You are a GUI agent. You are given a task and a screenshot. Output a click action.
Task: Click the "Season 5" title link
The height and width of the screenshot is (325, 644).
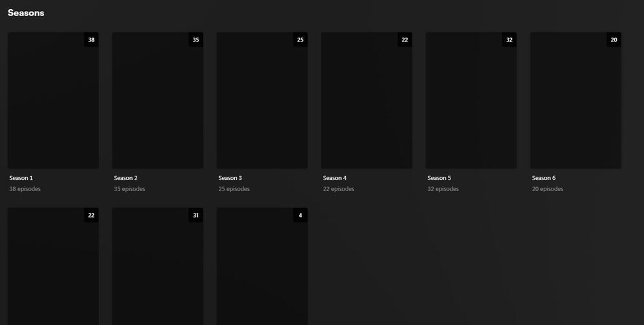[439, 178]
